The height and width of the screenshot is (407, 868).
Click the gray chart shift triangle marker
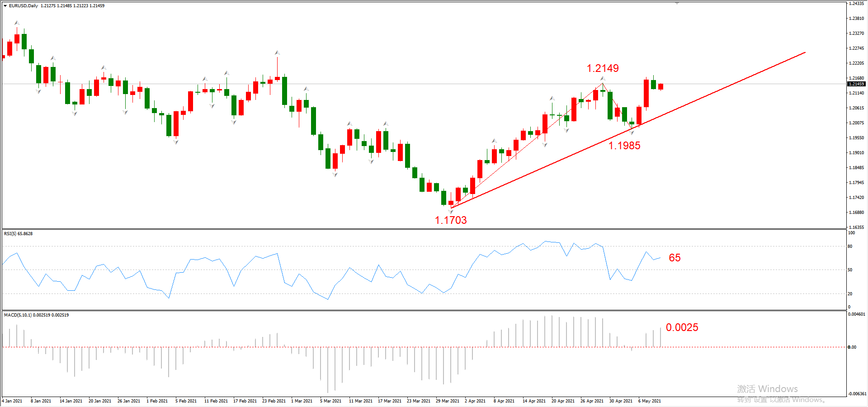(677, 3)
